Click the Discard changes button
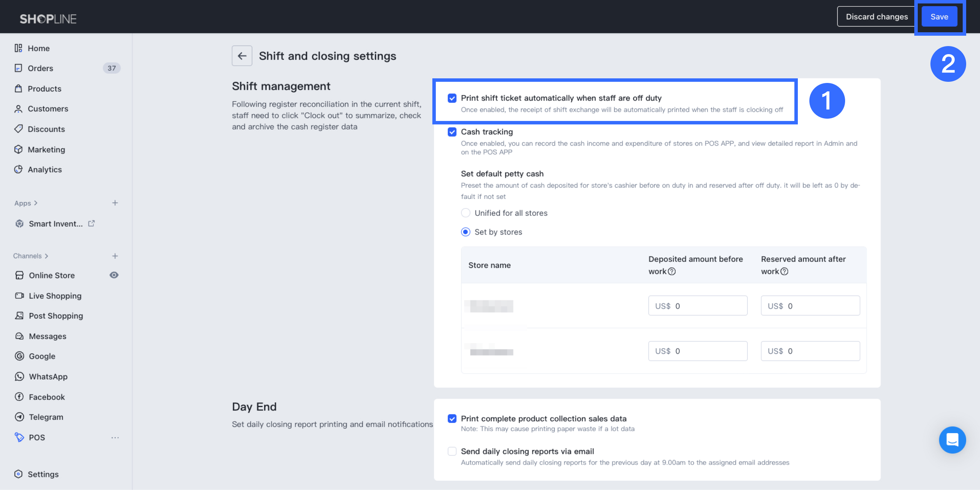 point(877,17)
